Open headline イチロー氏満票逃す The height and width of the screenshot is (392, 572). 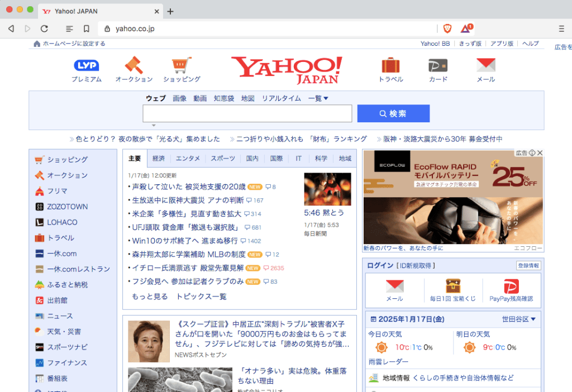188,268
